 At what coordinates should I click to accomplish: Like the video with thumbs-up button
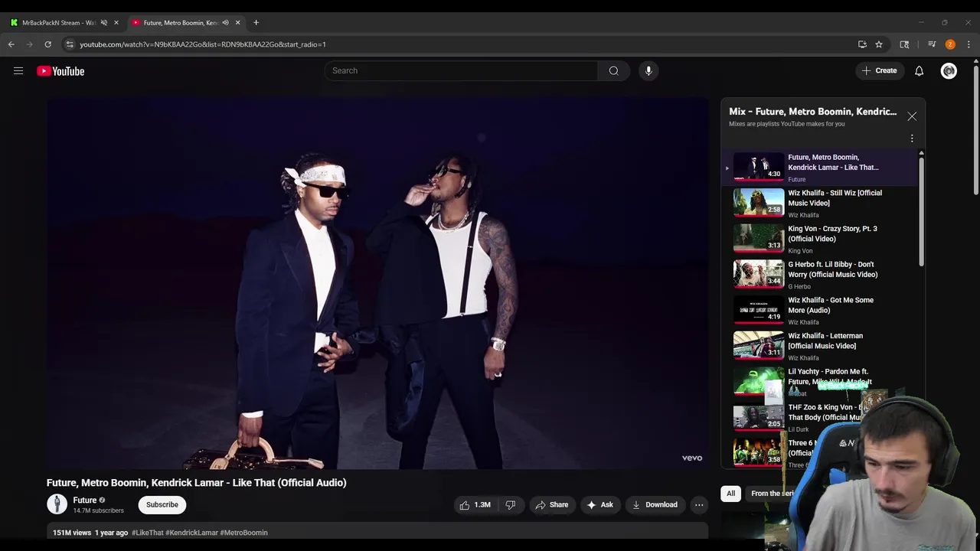coord(475,505)
